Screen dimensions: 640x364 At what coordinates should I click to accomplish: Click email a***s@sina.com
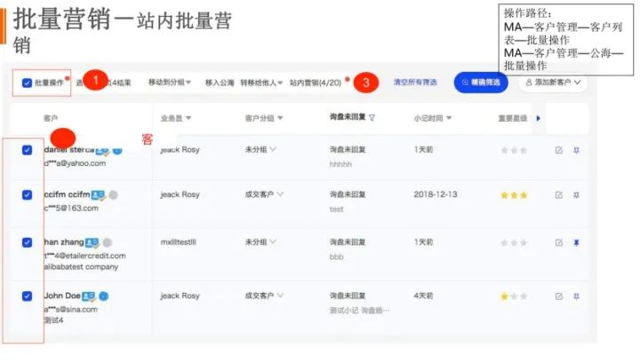point(70,309)
